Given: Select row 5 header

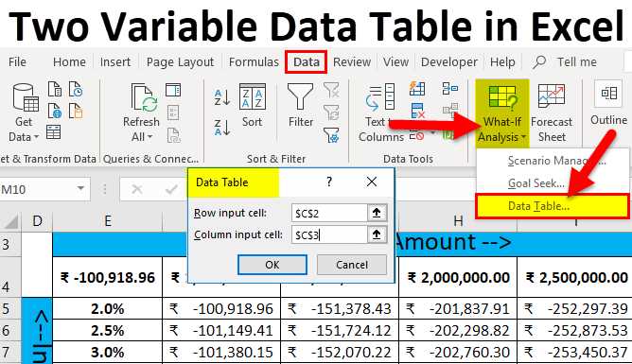Looking at the screenshot, I should coord(10,309).
